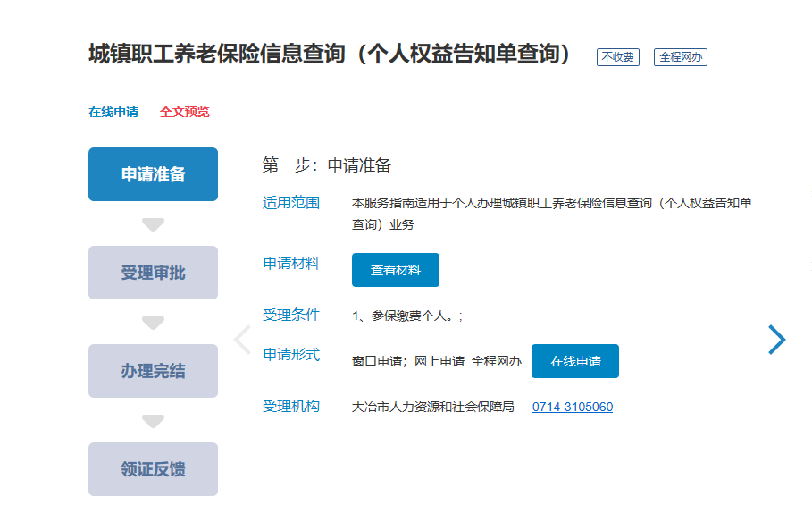Screen dimensions: 812x522
Task: Dial the 0714-3105060 phone link
Action: tap(572, 408)
